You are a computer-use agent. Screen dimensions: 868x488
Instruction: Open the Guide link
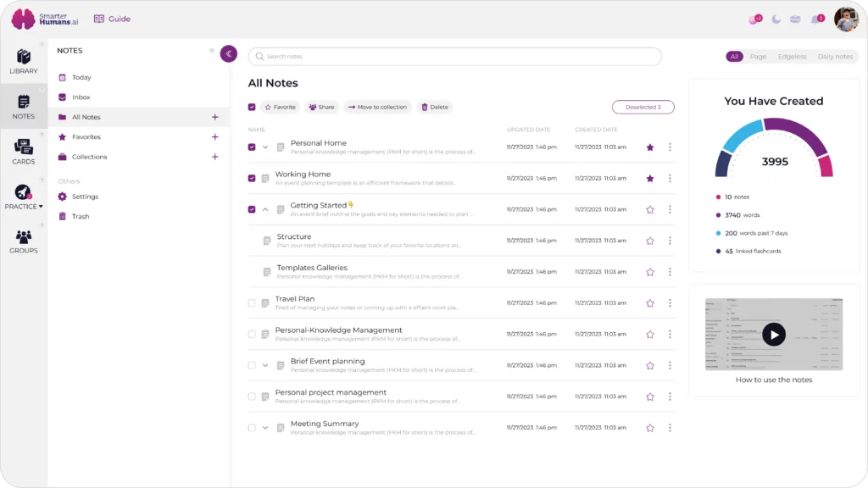(x=113, y=19)
